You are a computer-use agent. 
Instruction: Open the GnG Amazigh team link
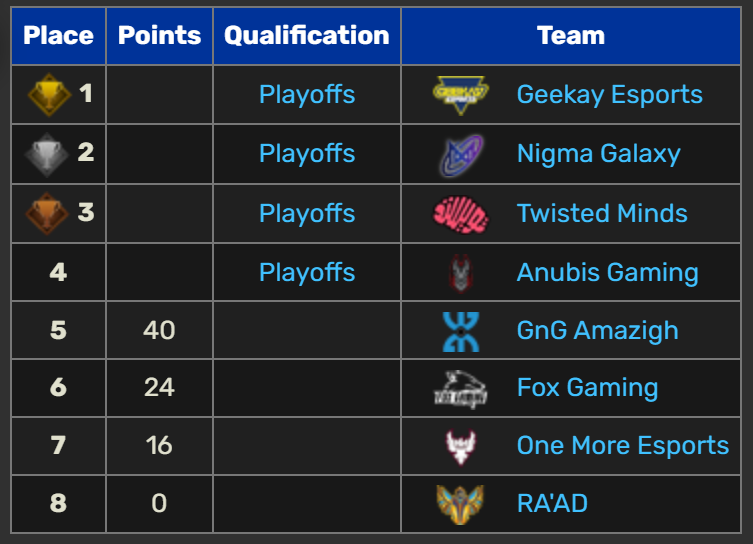597,331
